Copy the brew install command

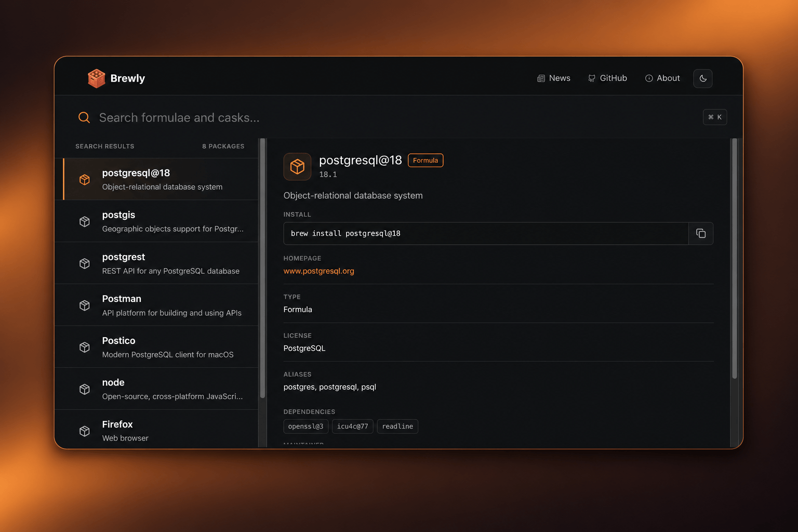(x=701, y=233)
